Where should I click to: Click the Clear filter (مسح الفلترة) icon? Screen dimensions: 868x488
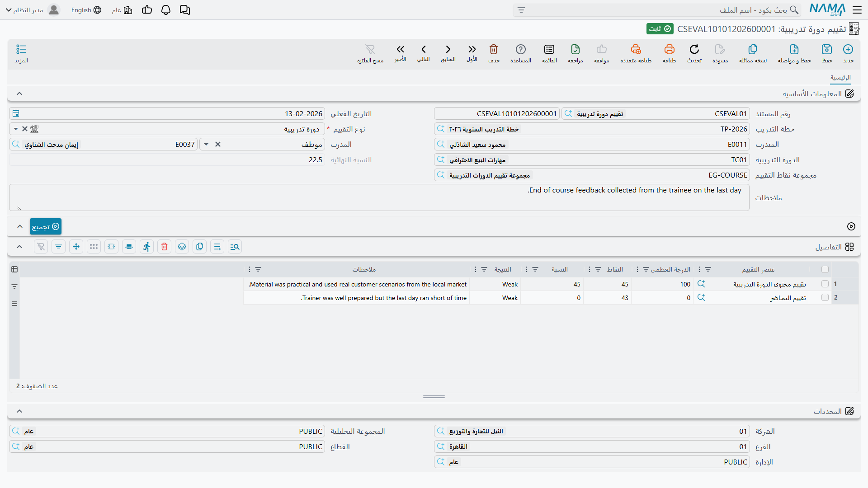pyautogui.click(x=370, y=49)
